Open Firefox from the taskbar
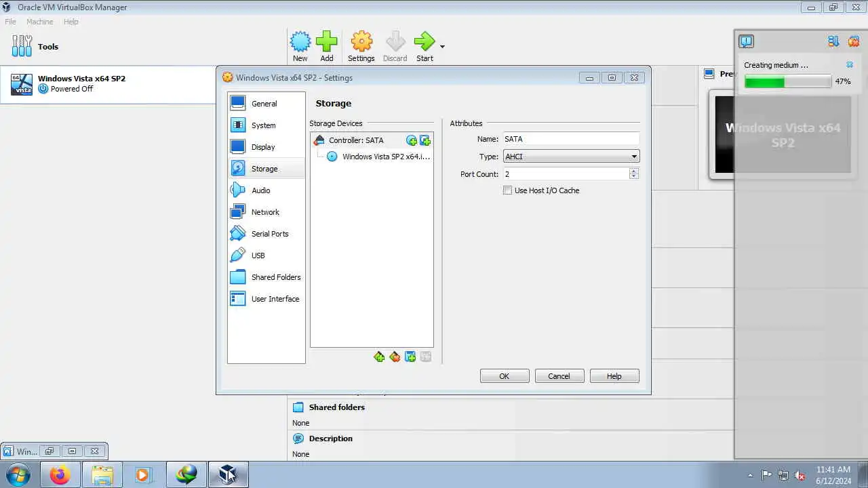 coord(60,474)
